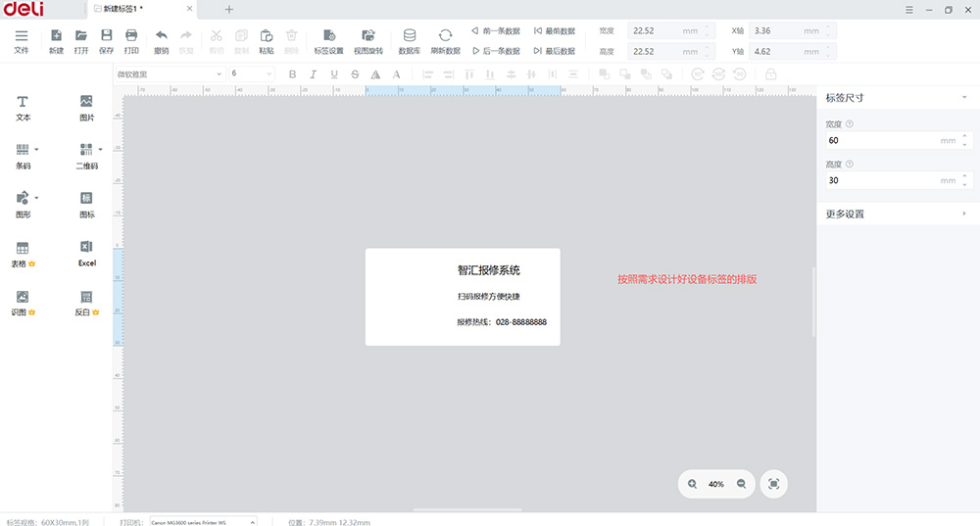The height and width of the screenshot is (526, 980).
Task: Click the Y轴 field showing 4.62
Action: click(x=793, y=51)
